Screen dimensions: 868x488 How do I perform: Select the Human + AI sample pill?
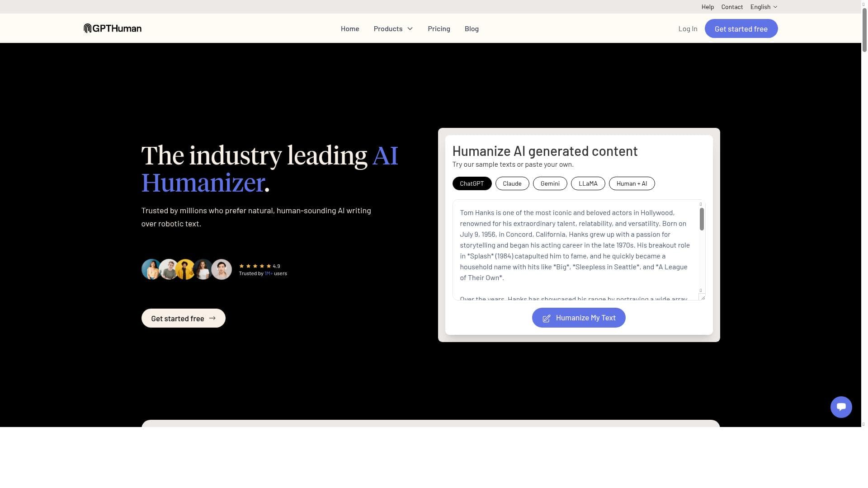[x=632, y=183]
